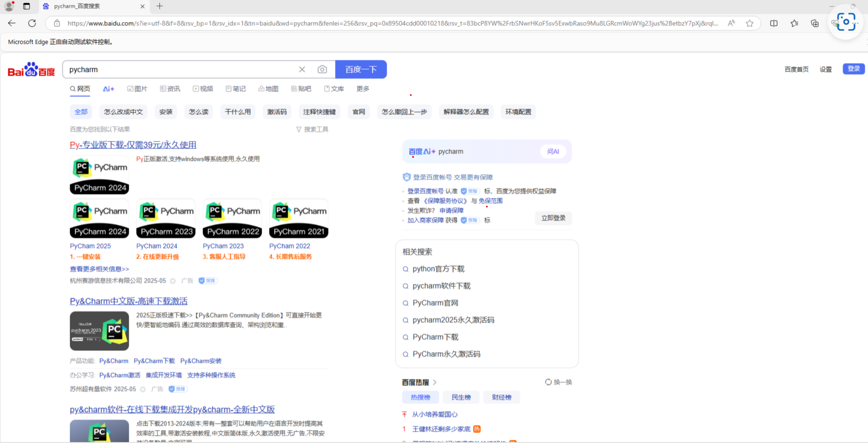Click the read aloud icon in address bar
The height and width of the screenshot is (443, 868).
[731, 23]
